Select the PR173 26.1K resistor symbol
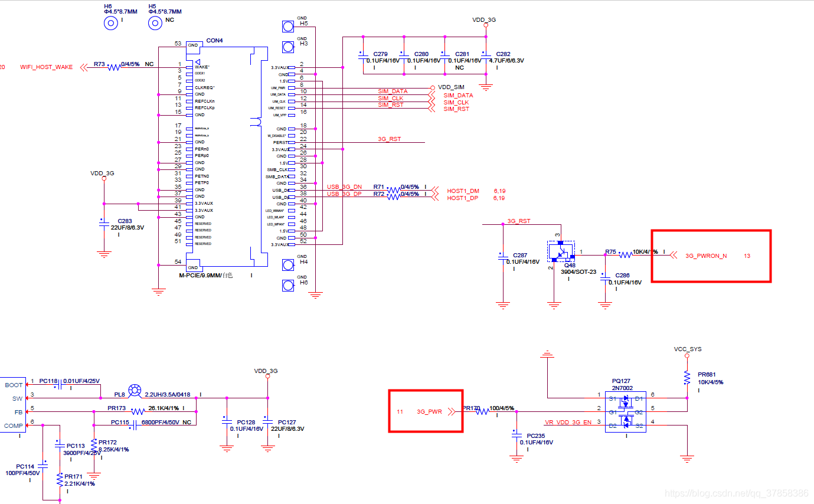814x504 pixels. click(138, 411)
